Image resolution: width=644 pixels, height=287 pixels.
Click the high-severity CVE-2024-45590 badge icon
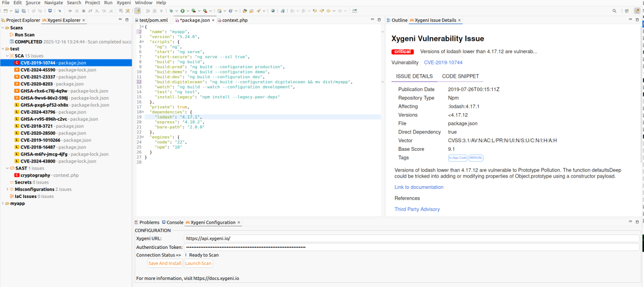pyautogui.click(x=17, y=70)
